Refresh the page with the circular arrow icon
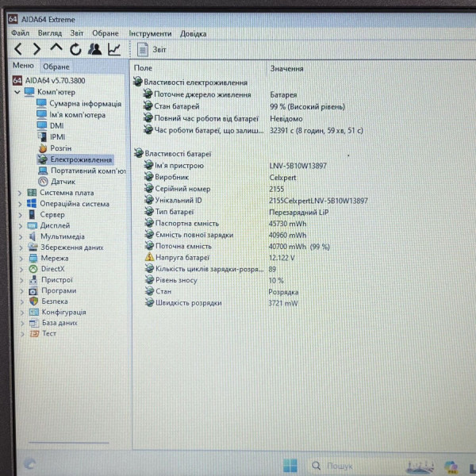Image resolution: width=476 pixels, height=476 pixels. [x=75, y=49]
